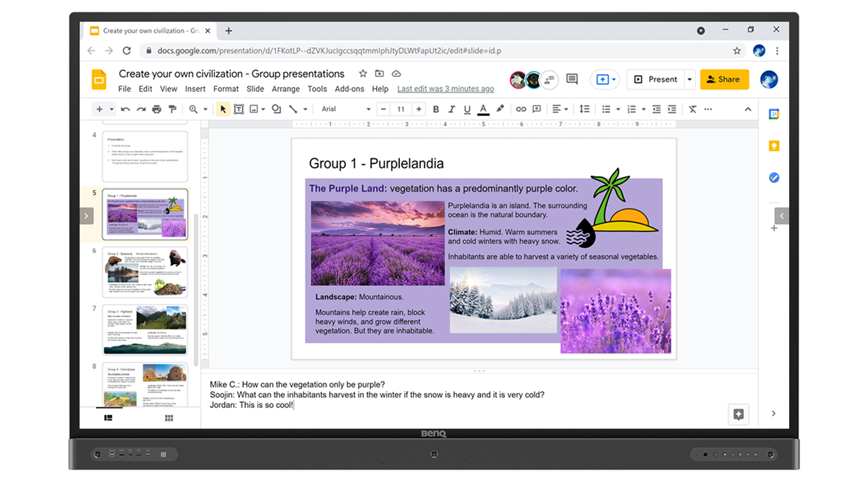This screenshot has width=868, height=488.
Task: Select the Text box tool
Action: 239,109
